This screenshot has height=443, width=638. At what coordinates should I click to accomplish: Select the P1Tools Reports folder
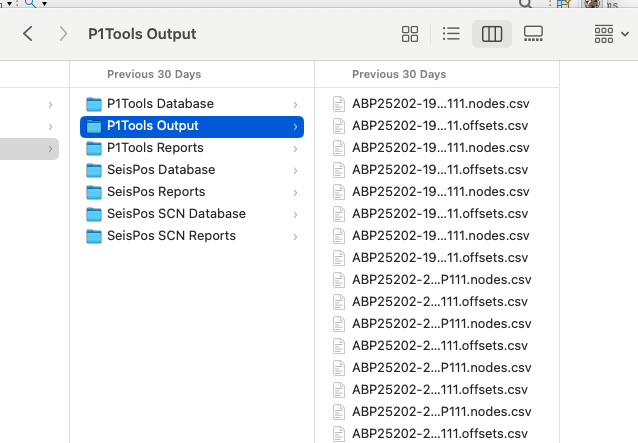point(155,148)
